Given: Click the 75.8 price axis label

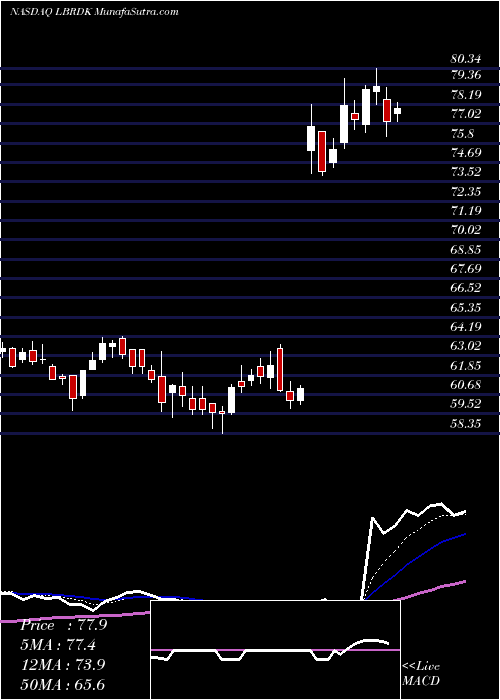Looking at the screenshot, I should coord(463,133).
